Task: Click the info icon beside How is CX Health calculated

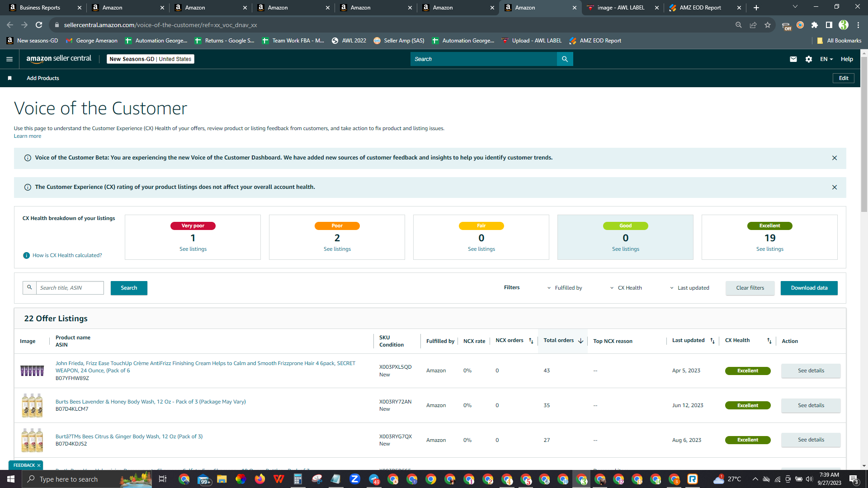Action: coord(26,256)
